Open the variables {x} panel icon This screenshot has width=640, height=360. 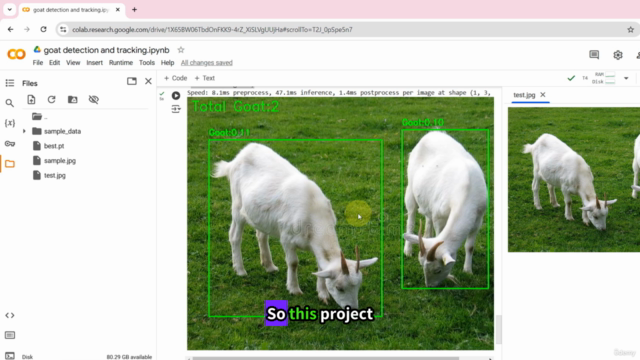point(10,123)
